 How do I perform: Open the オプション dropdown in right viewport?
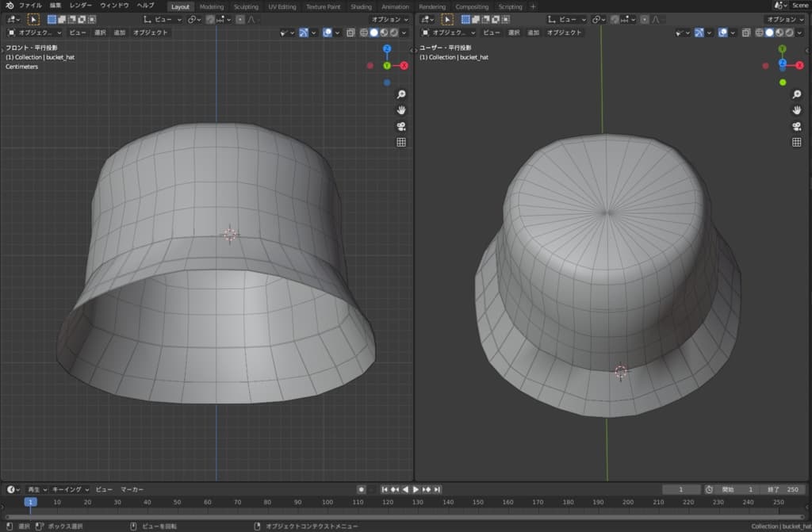point(785,19)
